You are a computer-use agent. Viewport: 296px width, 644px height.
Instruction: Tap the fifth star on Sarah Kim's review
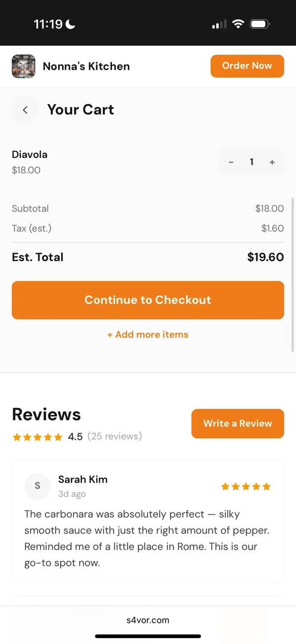click(267, 486)
